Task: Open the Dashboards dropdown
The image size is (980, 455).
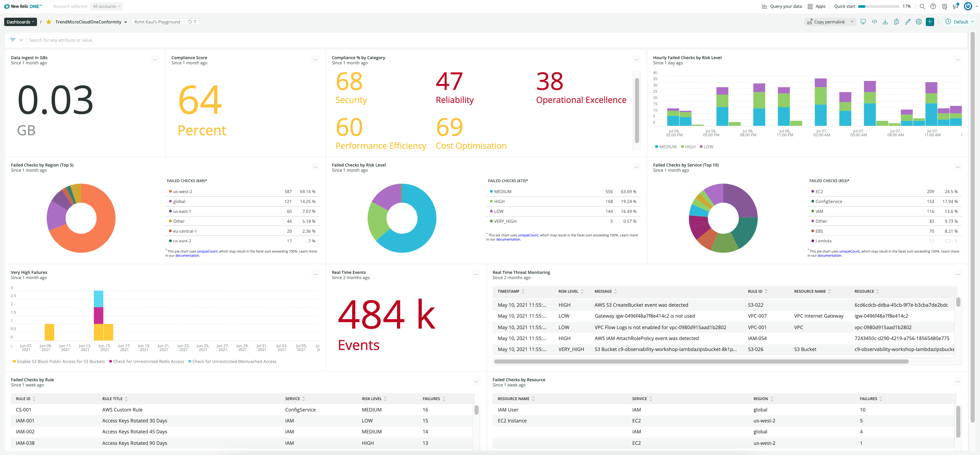Action: tap(21, 22)
